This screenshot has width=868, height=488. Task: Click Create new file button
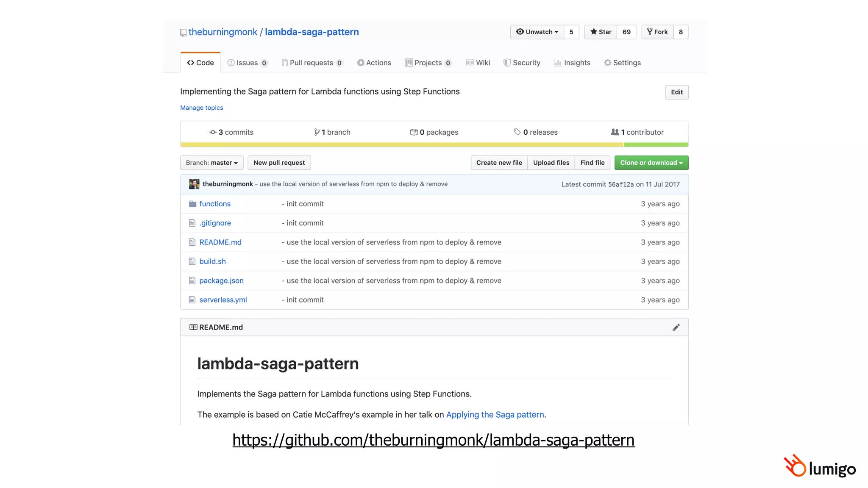pos(499,163)
